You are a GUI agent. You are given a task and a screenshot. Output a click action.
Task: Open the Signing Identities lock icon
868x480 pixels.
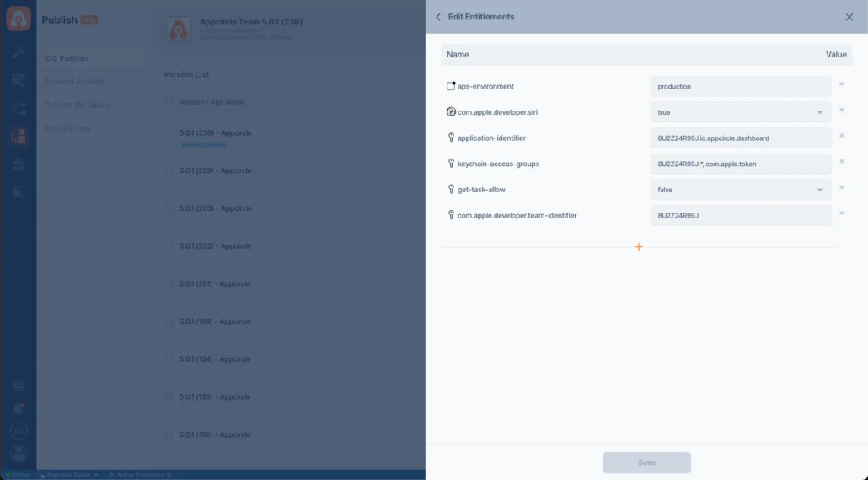coord(19,191)
